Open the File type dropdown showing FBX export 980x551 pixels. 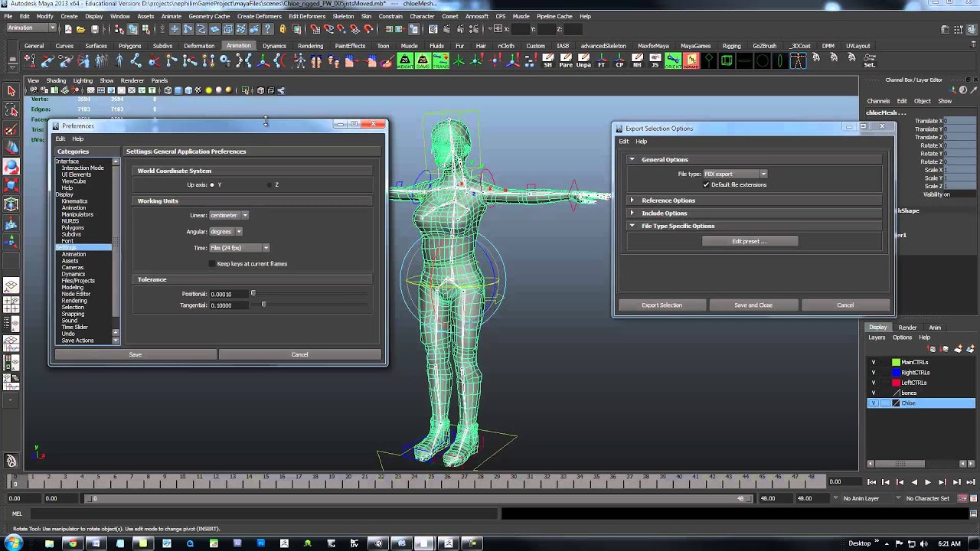[x=763, y=174]
